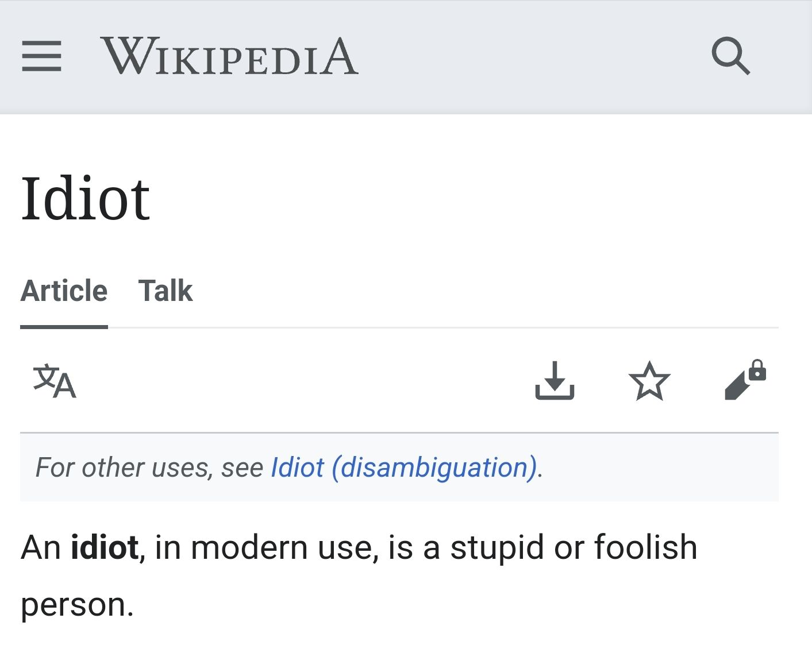Click the Wikipedia wordmark logo

[x=229, y=56]
